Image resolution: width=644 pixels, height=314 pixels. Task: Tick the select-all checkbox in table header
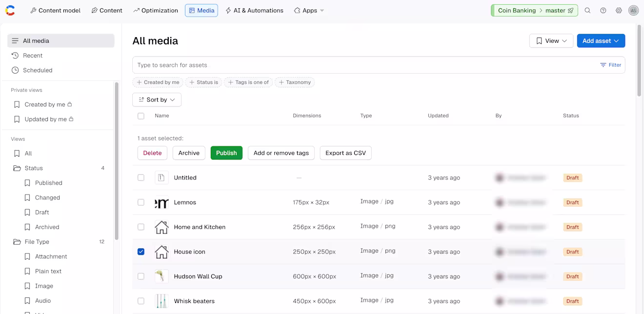141,116
